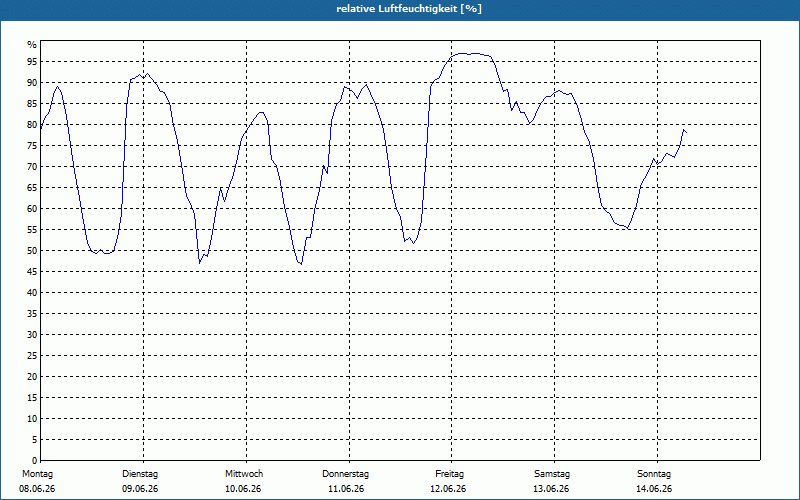Select the Dienstag 09.06.26 date label
The height and width of the screenshot is (500, 800).
[x=140, y=481]
